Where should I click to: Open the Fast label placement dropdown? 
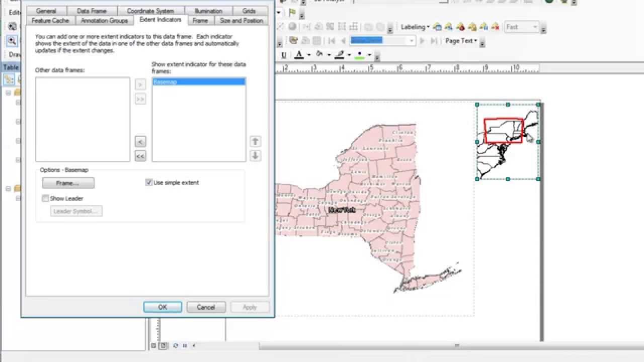click(x=521, y=27)
